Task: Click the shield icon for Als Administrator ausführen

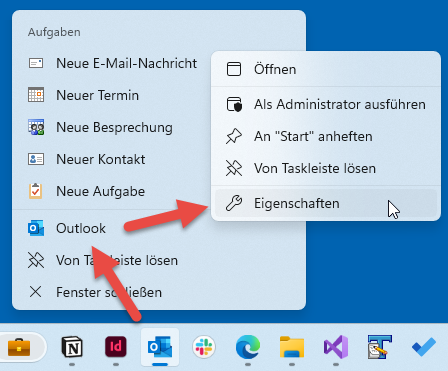Action: click(x=234, y=104)
